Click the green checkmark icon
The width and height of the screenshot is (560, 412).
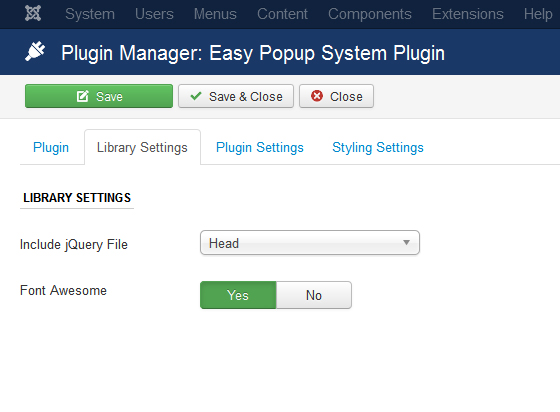196,96
